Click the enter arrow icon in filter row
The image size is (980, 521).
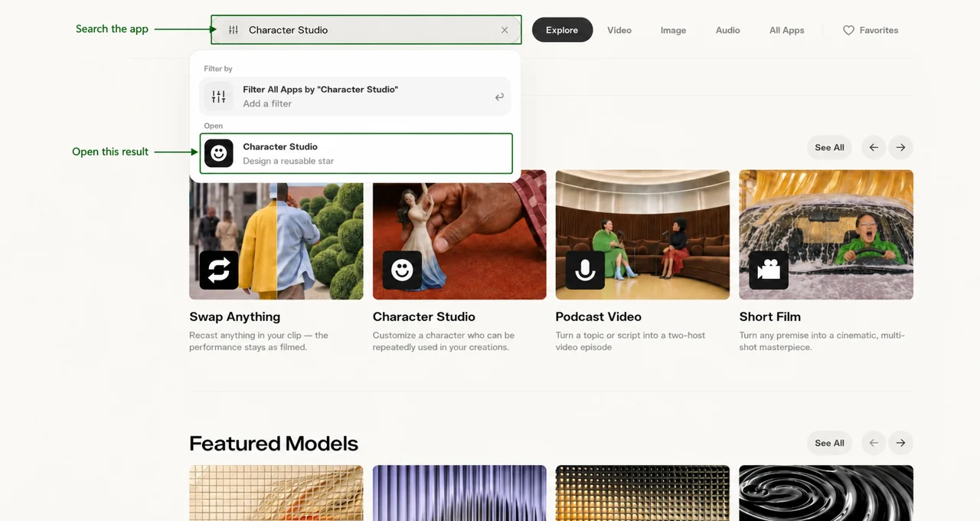pos(499,97)
